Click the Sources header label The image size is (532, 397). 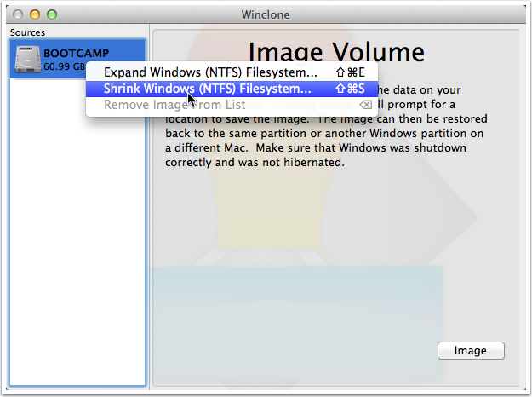(27, 32)
